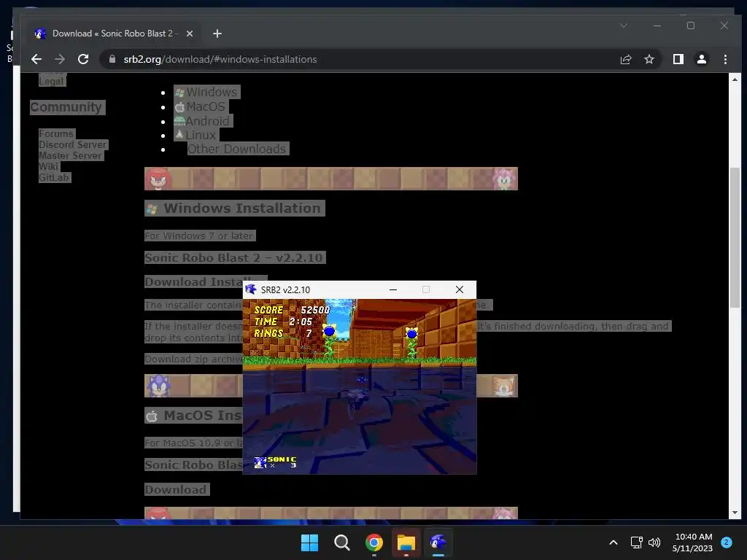Screen dimensions: 747x560
Task: Click the Download Installer link
Action: [x=194, y=282]
